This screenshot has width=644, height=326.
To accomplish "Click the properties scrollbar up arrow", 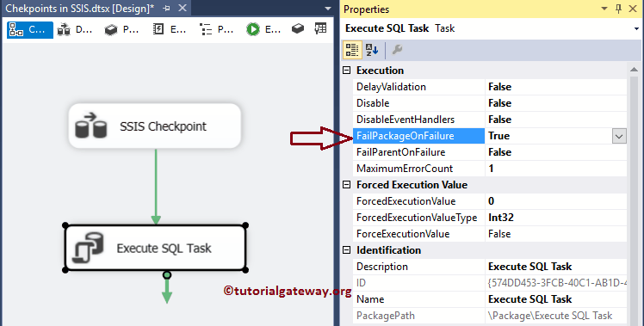I will click(634, 71).
